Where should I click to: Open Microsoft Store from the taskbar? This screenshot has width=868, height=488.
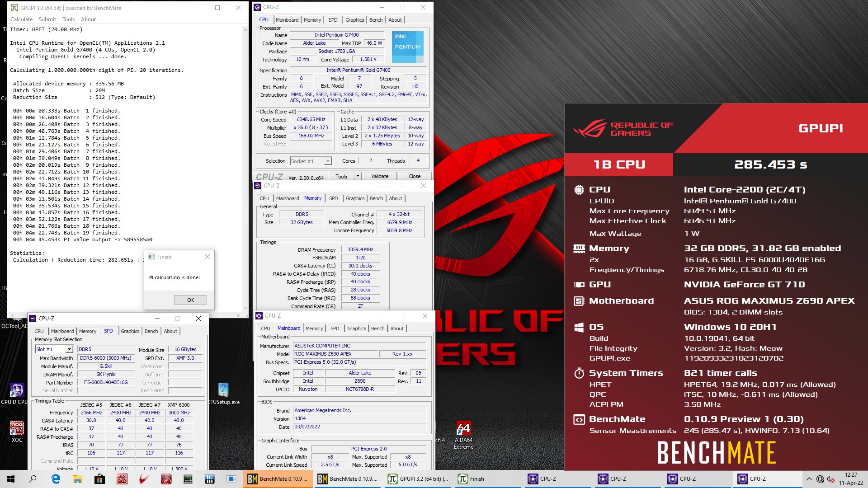pos(100,479)
